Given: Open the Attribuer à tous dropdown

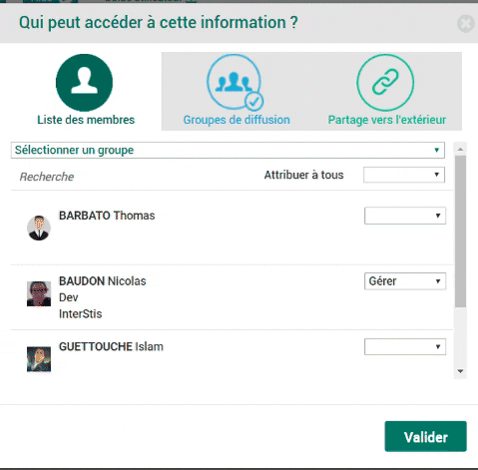Looking at the screenshot, I should (404, 175).
